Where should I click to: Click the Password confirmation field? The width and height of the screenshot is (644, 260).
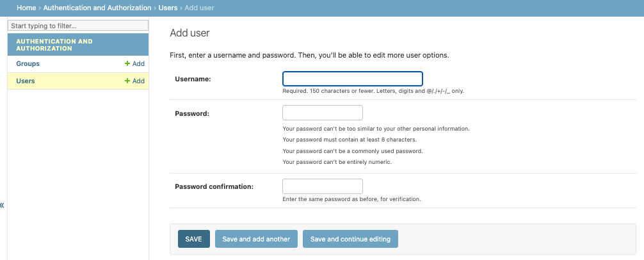click(x=322, y=186)
